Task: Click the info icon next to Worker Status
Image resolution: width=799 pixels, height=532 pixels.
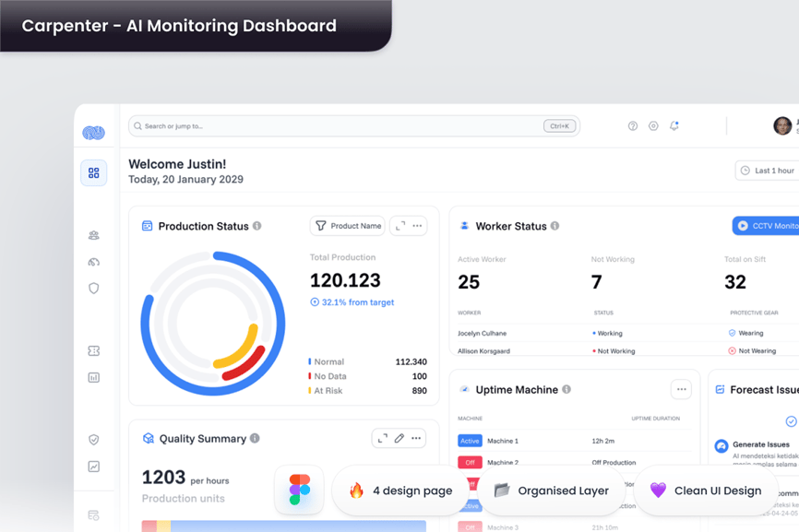Action: [x=555, y=226]
